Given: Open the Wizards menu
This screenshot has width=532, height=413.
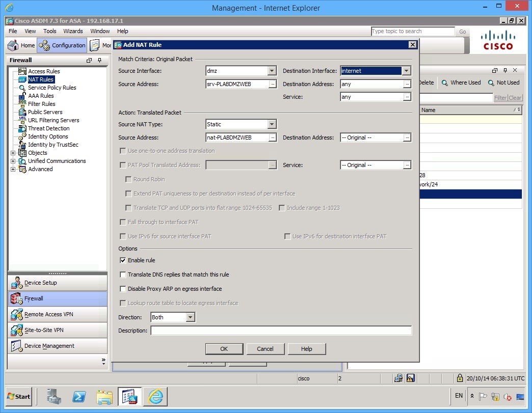Looking at the screenshot, I should pos(73,31).
